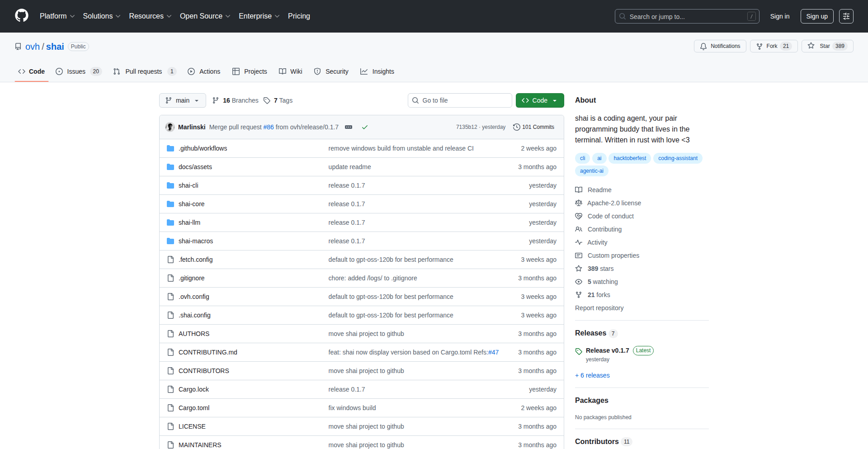868x449 pixels.
Task: Switch to the Issues tab
Action: click(79, 71)
